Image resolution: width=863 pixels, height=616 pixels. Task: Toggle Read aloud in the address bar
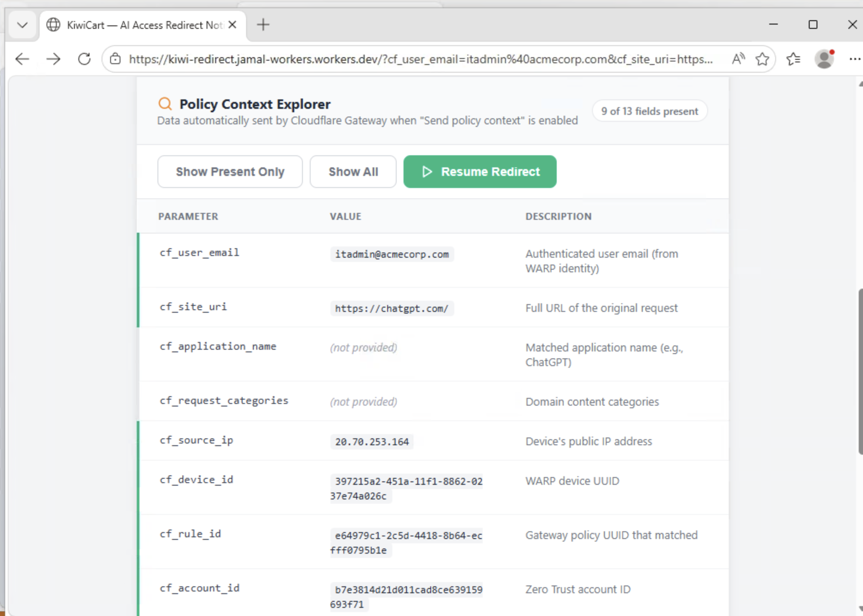coord(738,59)
